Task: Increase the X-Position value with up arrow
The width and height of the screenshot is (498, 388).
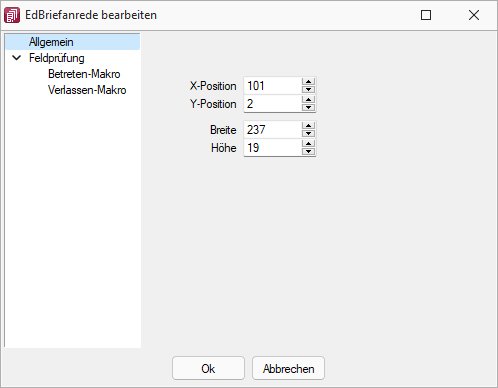Action: [308, 82]
